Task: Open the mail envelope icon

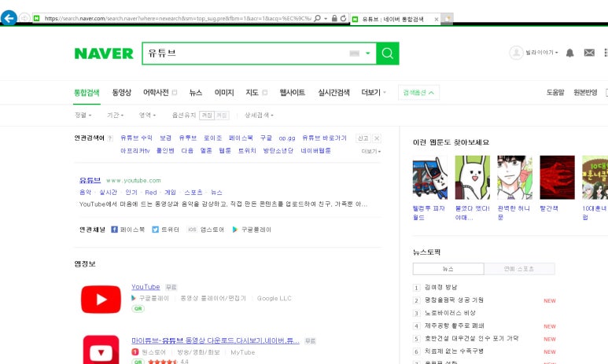Action: 589,53
